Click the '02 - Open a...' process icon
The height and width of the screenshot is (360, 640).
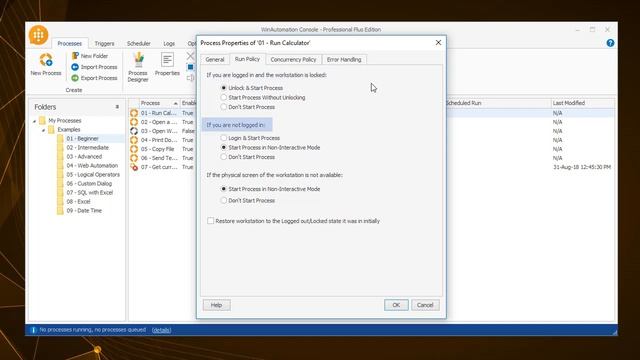click(x=134, y=122)
